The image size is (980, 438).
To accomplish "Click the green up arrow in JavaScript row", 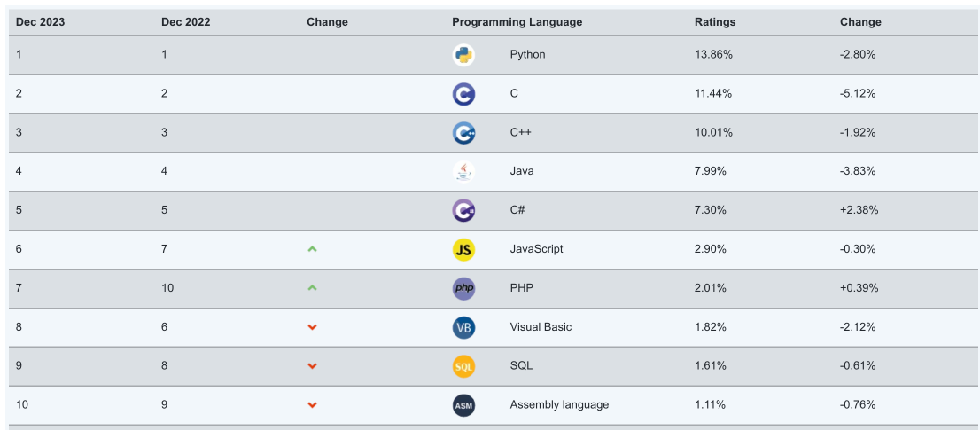I will tap(312, 249).
